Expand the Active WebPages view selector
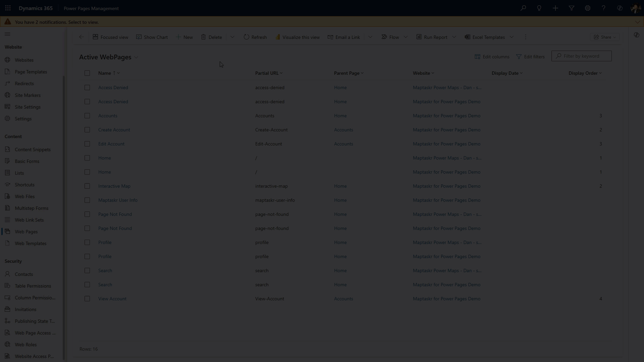 [x=137, y=57]
